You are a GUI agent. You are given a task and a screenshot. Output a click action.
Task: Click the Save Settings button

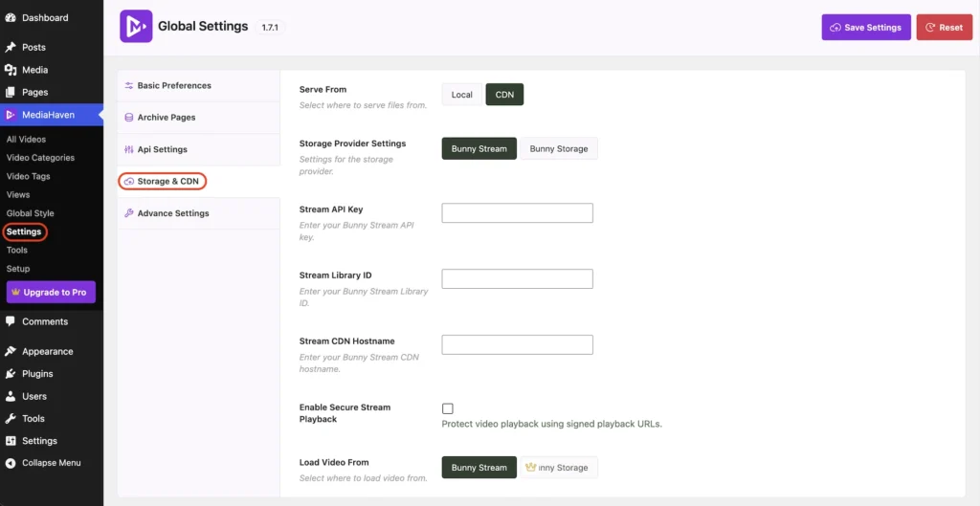coord(866,28)
